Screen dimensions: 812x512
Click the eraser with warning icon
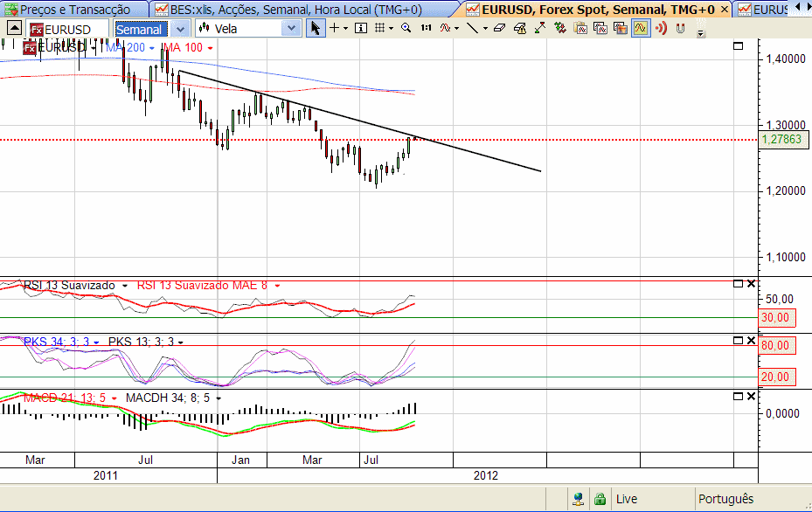[x=520, y=28]
